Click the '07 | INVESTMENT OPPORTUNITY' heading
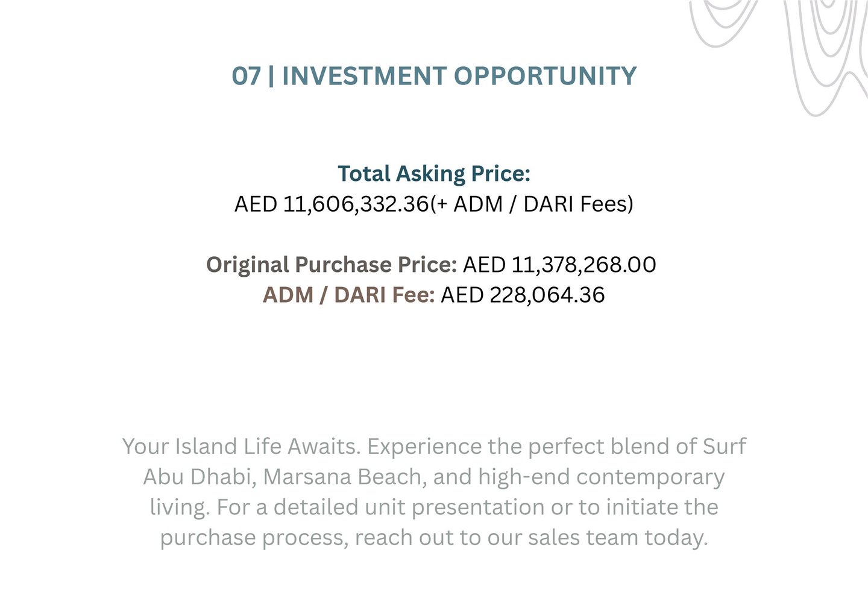 tap(434, 76)
